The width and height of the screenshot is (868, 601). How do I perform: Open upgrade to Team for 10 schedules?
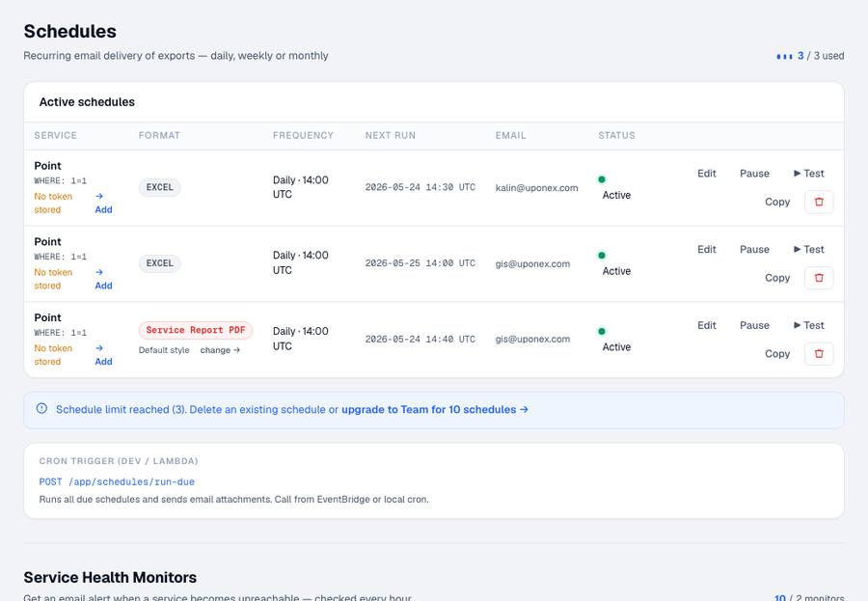(435, 409)
